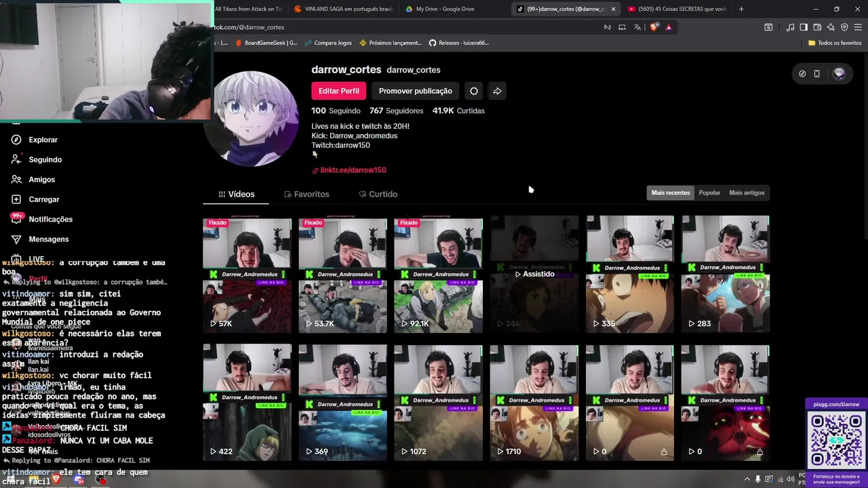Close the darrow_cortes browser tab
The height and width of the screenshot is (488, 868).
pyautogui.click(x=613, y=9)
